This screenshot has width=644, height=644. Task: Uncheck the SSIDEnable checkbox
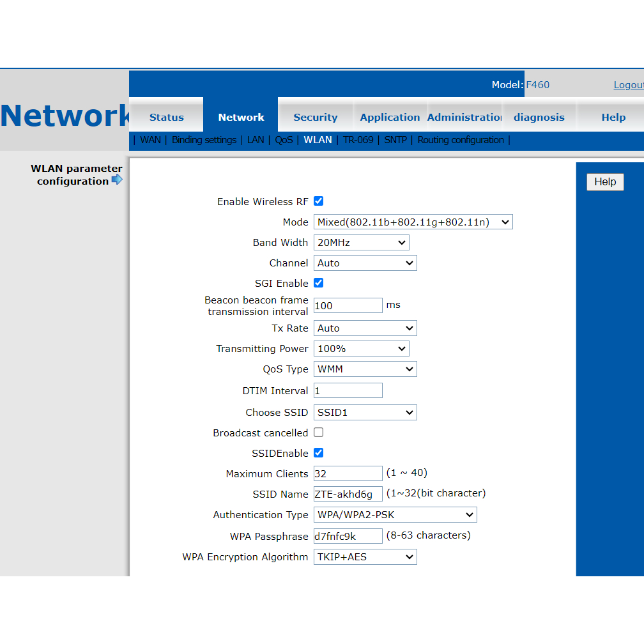(318, 453)
